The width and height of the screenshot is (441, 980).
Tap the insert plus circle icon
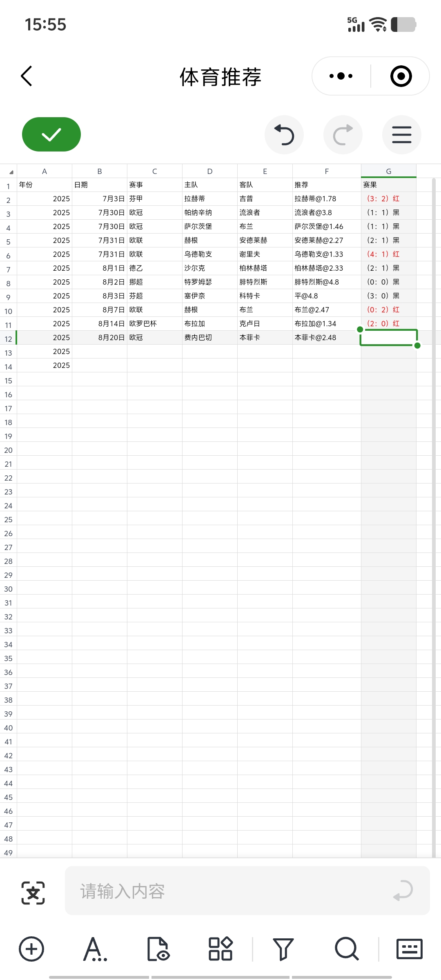pyautogui.click(x=31, y=949)
